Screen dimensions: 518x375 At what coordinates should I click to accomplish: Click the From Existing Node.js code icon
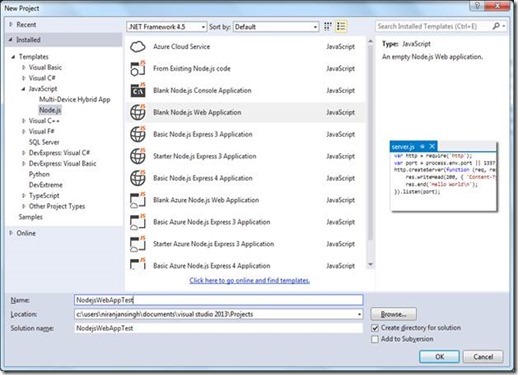tap(138, 68)
